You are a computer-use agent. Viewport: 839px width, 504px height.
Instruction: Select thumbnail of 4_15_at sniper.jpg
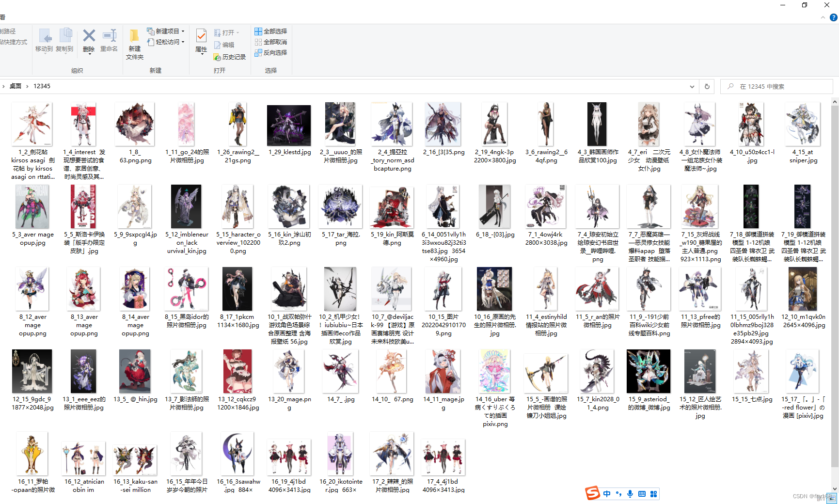tap(803, 124)
